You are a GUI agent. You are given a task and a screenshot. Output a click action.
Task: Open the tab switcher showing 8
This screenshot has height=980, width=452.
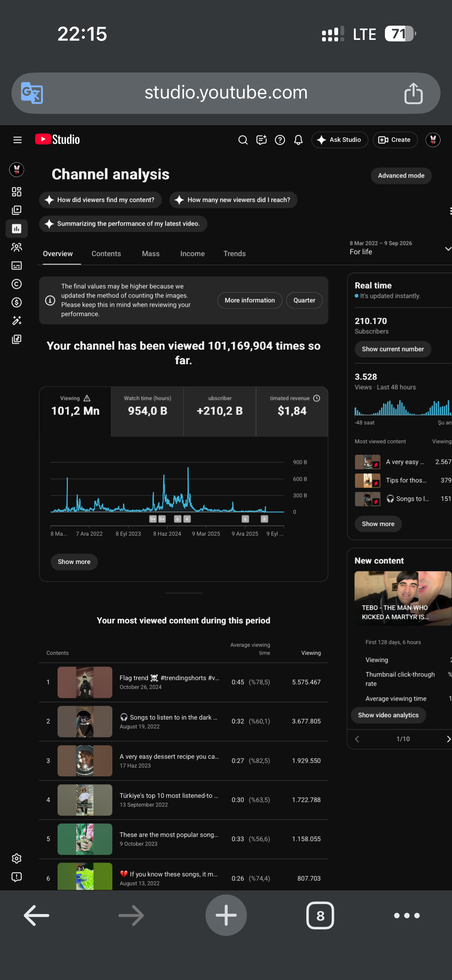(320, 916)
